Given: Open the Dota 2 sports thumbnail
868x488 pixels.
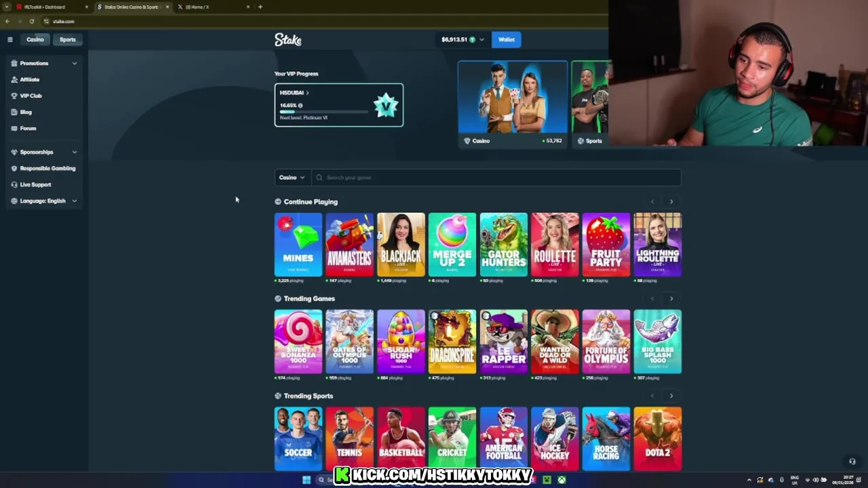Looking at the screenshot, I should pyautogui.click(x=658, y=439).
